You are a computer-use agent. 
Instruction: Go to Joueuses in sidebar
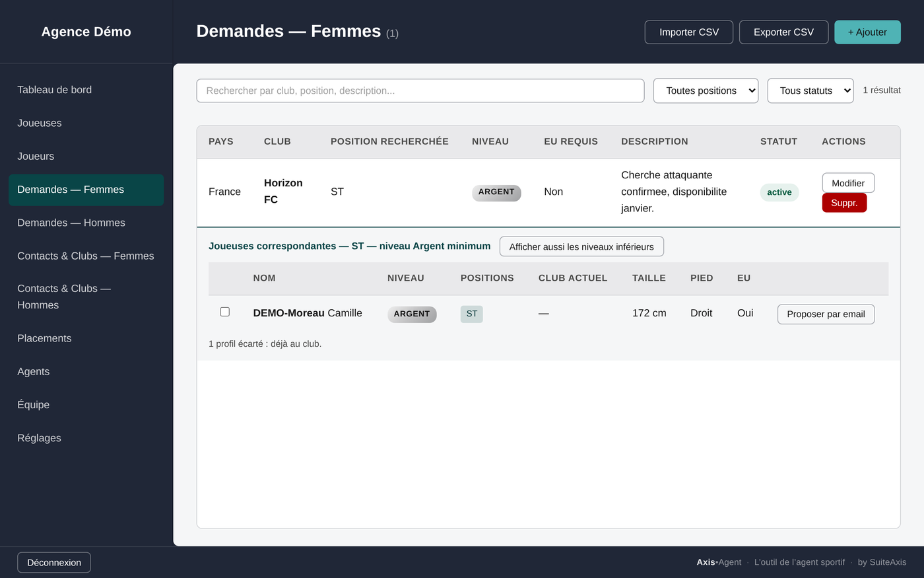tap(86, 123)
